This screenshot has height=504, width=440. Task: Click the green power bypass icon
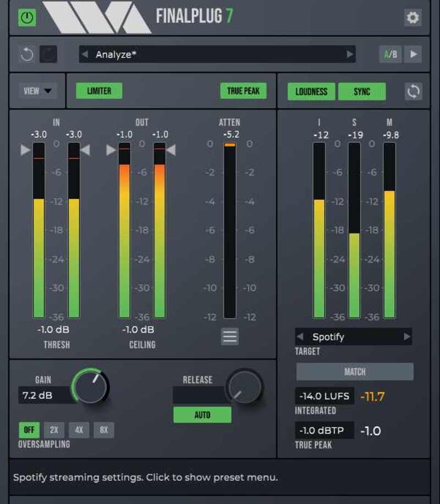[26, 18]
